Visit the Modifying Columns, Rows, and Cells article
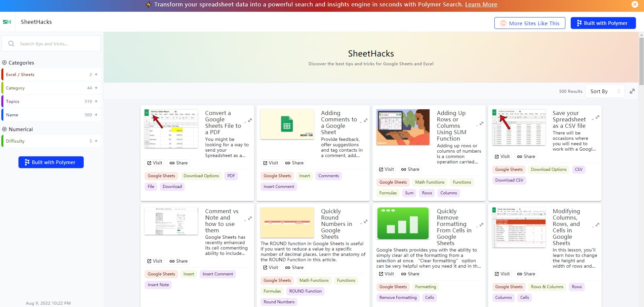644x307 pixels. [502, 274]
